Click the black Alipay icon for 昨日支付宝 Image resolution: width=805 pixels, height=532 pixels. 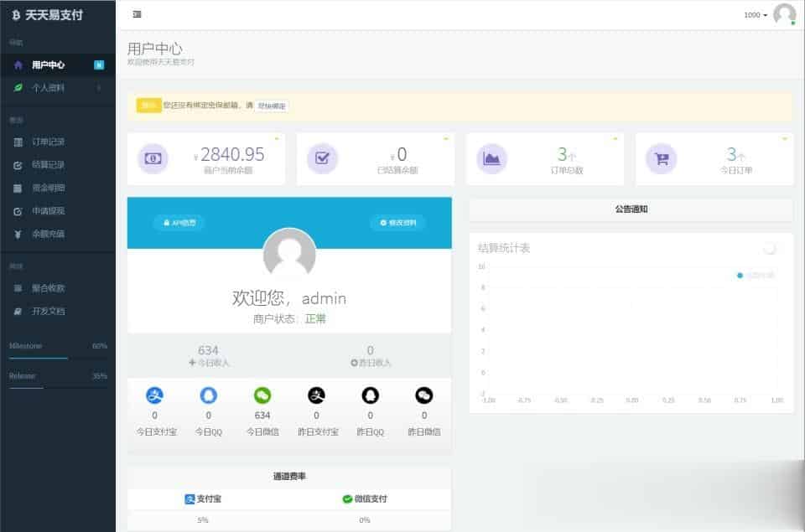click(x=316, y=395)
